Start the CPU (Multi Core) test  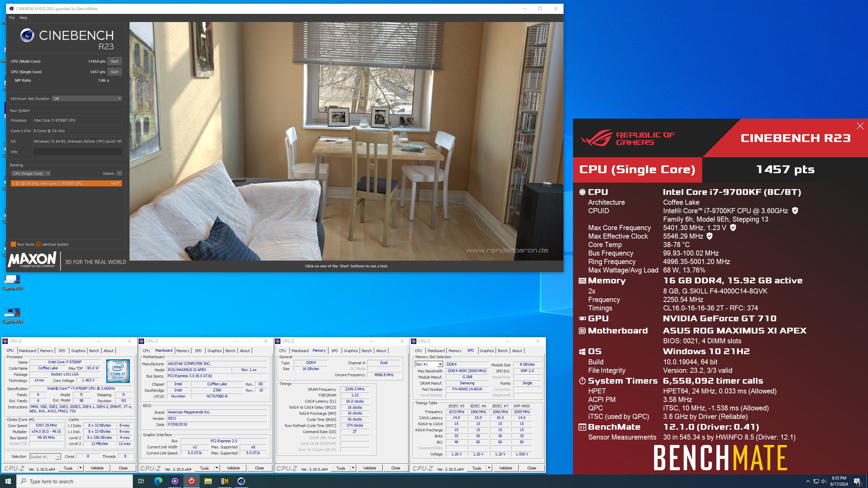115,61
